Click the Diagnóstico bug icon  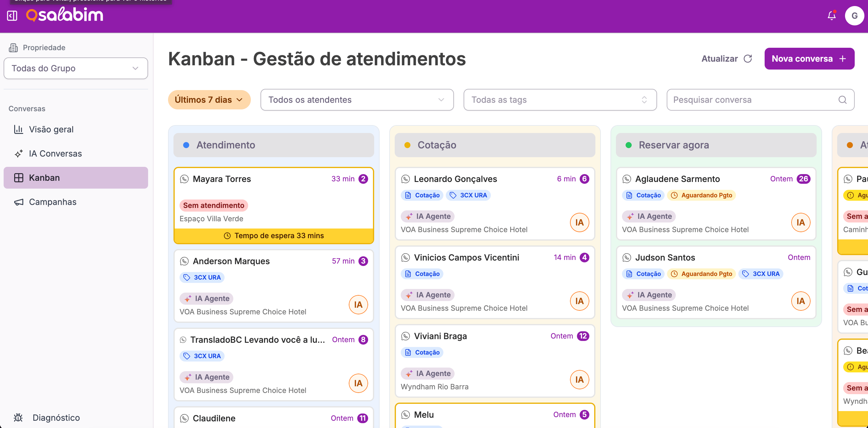click(x=18, y=417)
